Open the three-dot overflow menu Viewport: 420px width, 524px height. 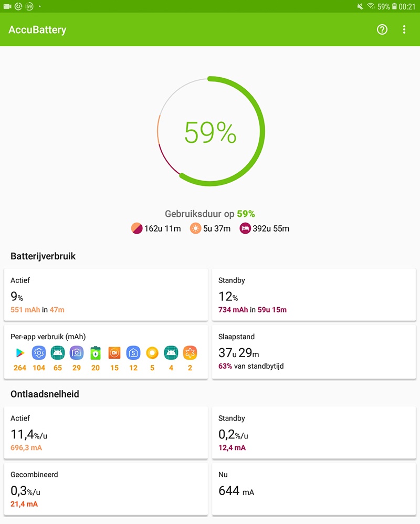(x=404, y=29)
